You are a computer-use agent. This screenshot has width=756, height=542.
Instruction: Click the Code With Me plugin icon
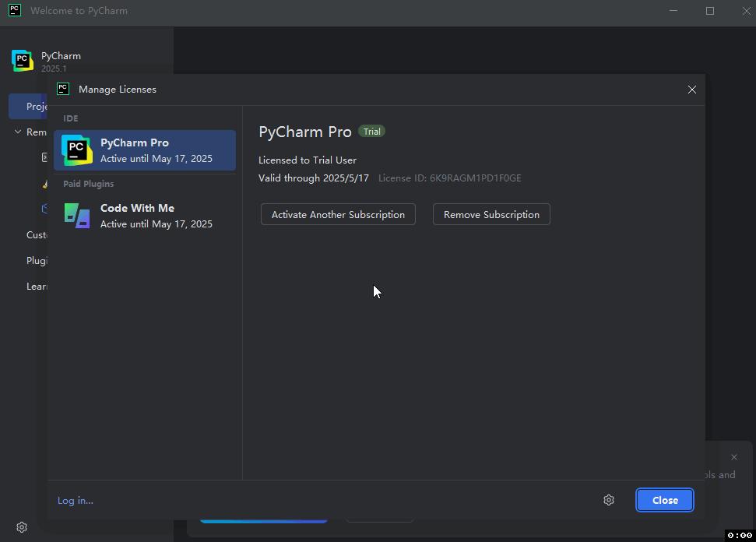pos(76,215)
